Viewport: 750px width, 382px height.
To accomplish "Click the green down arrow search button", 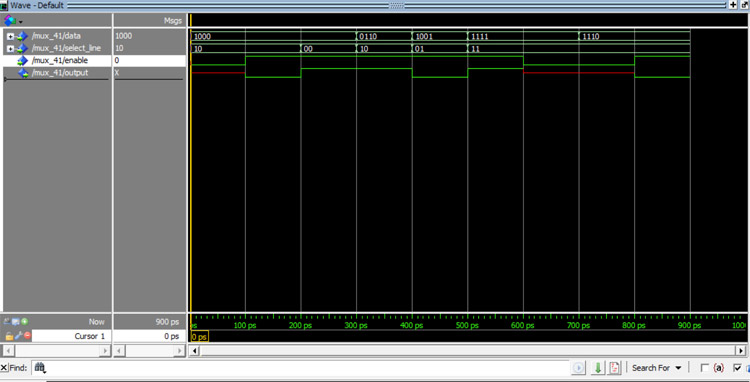I will (x=598, y=368).
